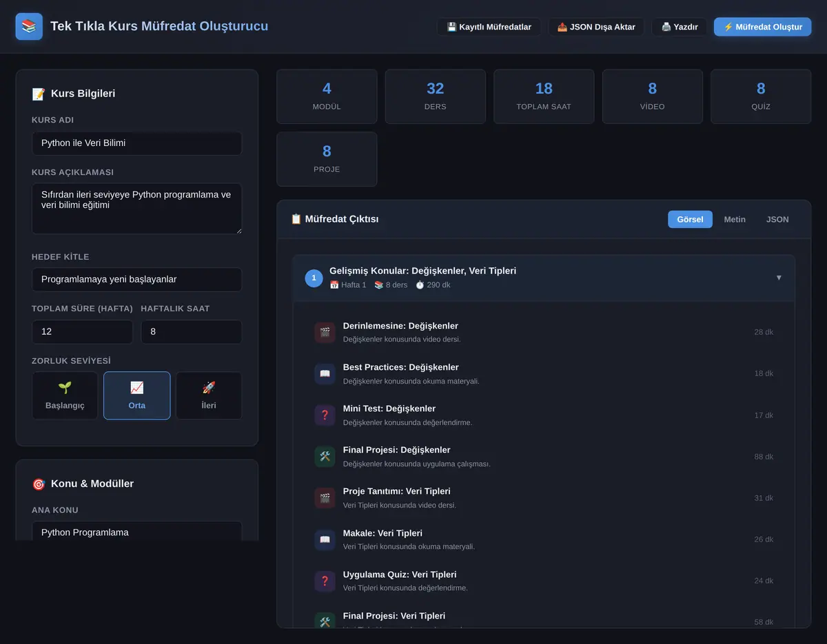
Task: Click JSON Dışa Aktar button
Action: click(596, 27)
